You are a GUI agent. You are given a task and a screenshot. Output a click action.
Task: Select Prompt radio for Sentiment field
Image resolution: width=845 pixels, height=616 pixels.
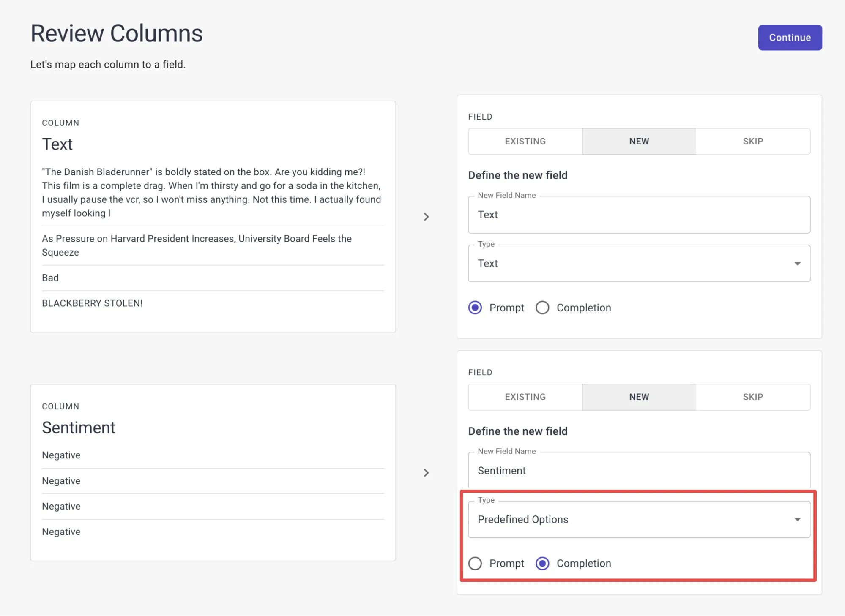[x=475, y=563]
